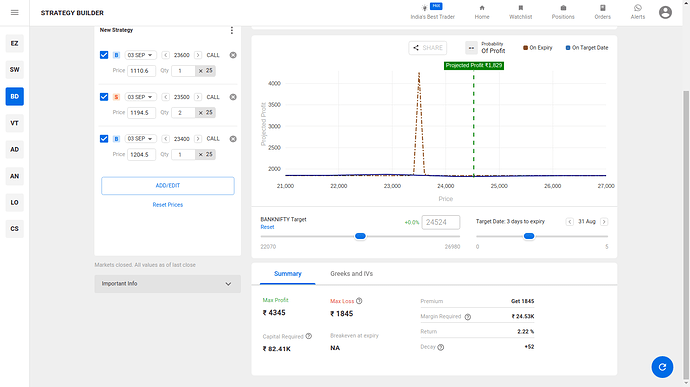
Task: Decrease strike of 23500 leg
Action: coord(165,97)
